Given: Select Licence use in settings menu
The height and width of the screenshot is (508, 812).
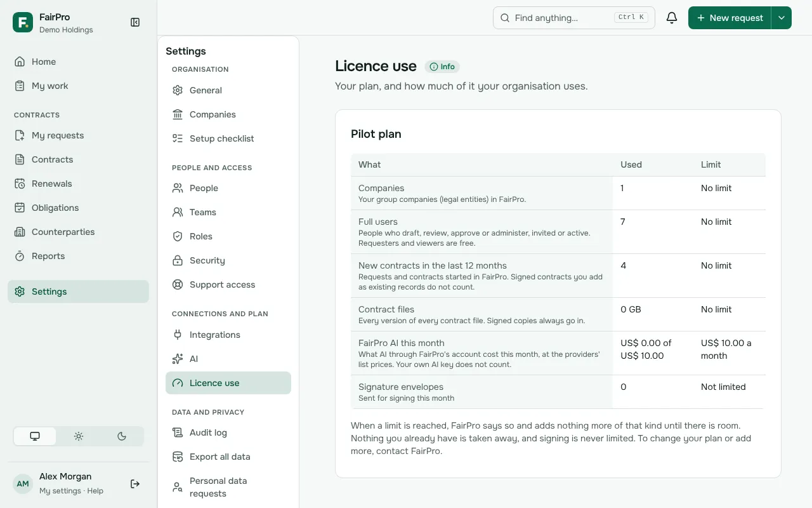Looking at the screenshot, I should click(x=228, y=383).
